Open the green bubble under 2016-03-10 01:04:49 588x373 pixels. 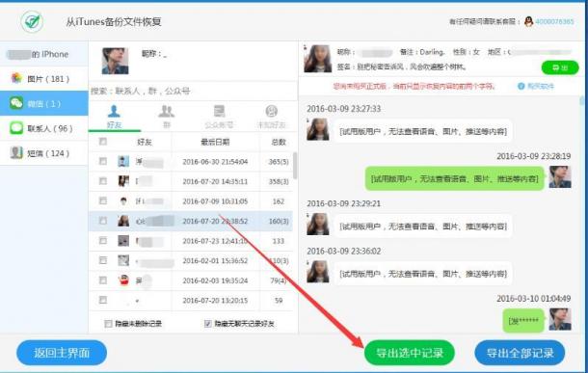coord(523,321)
